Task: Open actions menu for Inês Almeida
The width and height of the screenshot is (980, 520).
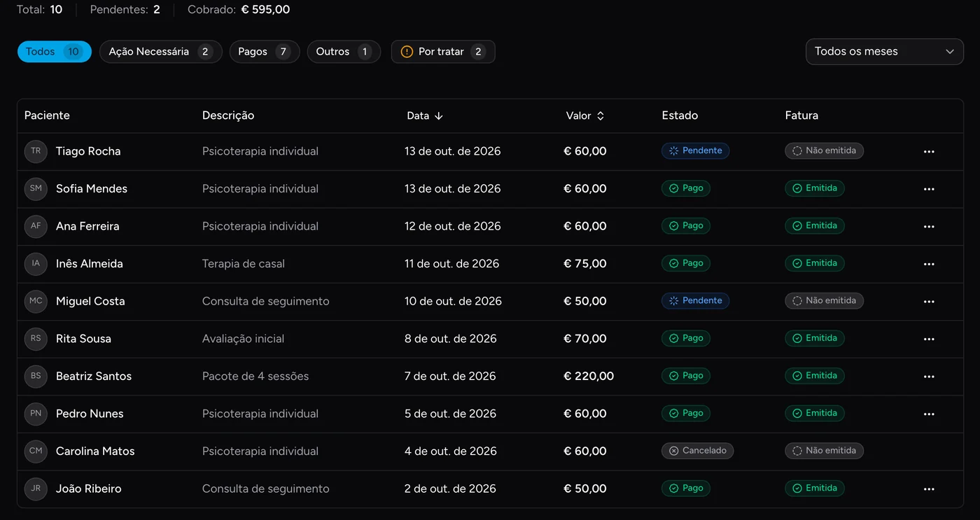Action: [x=929, y=264]
